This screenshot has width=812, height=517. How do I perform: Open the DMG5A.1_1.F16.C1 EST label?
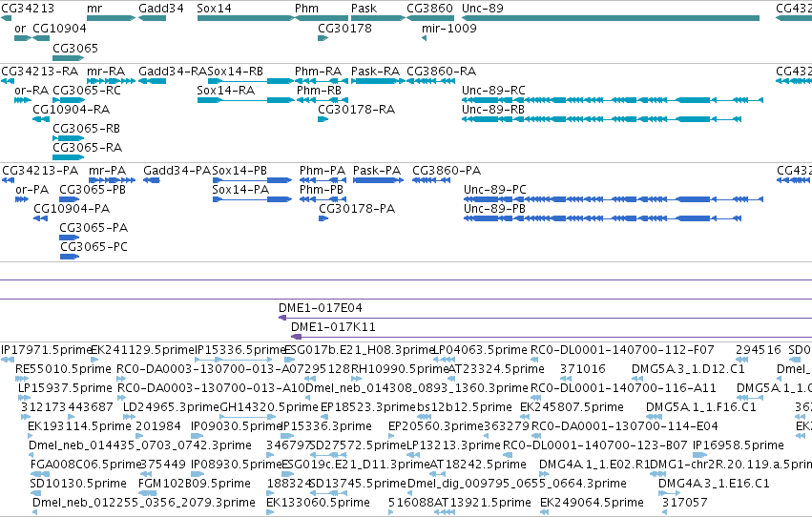(x=701, y=406)
